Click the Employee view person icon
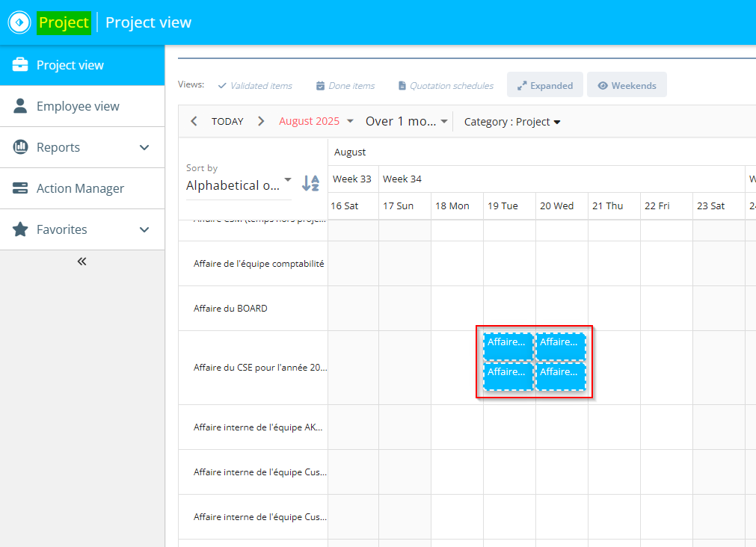The height and width of the screenshot is (547, 756). point(20,106)
